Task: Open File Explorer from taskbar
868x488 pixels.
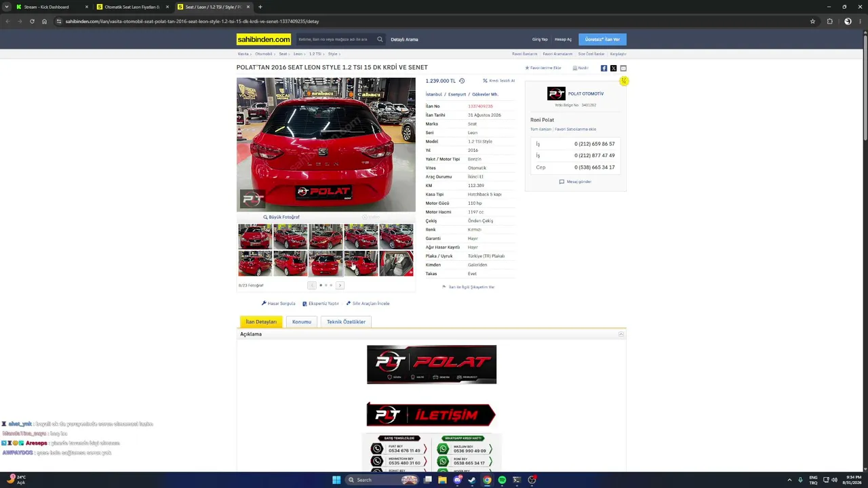Action: pyautogui.click(x=442, y=480)
